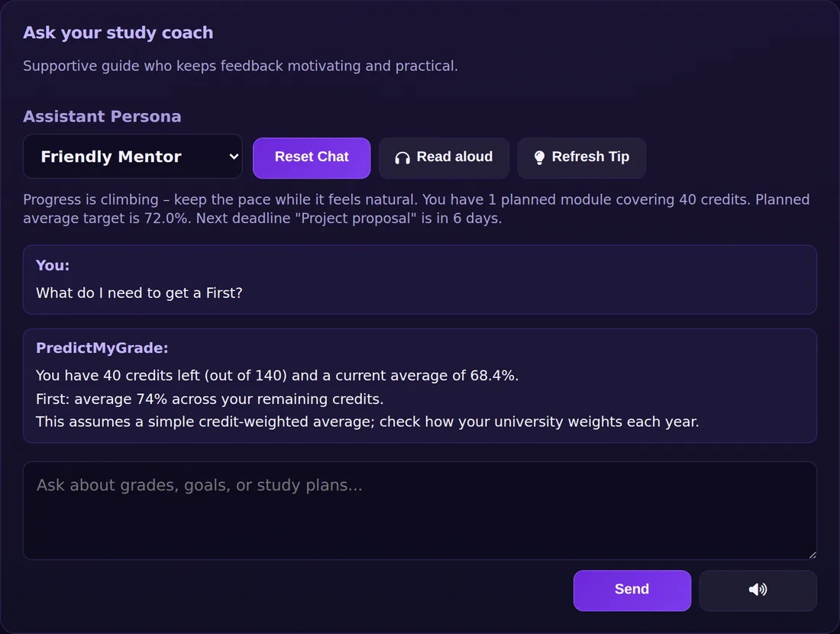
Task: Click the lightbulb icon on Refresh Tip
Action: [x=539, y=157]
